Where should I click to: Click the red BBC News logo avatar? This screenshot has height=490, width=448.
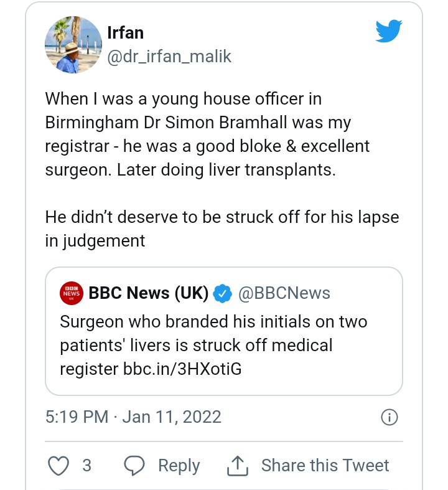tap(72, 293)
